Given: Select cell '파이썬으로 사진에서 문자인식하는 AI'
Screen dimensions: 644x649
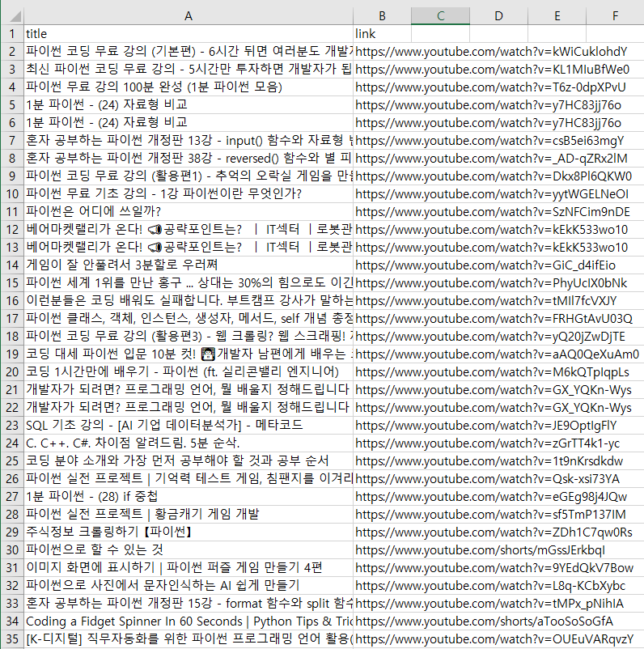Looking at the screenshot, I should tap(189, 585).
